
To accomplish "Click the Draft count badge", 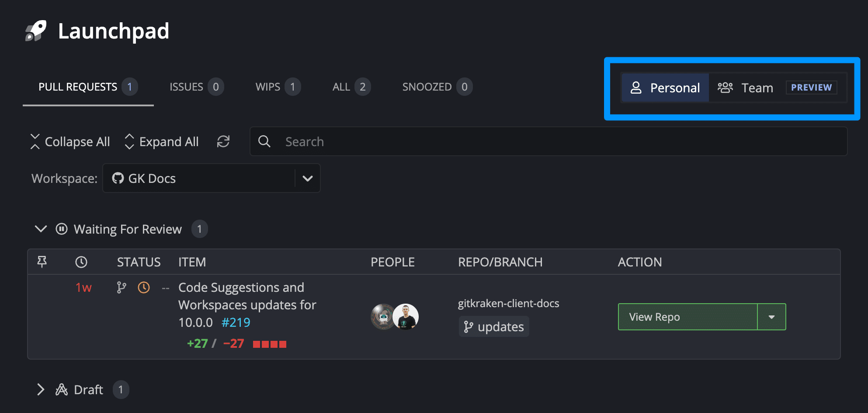I will [121, 389].
